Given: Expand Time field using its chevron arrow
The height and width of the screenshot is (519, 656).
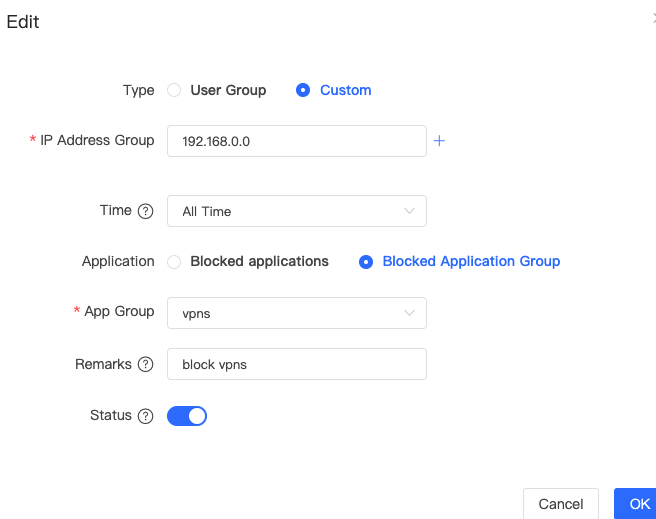Looking at the screenshot, I should tap(409, 211).
